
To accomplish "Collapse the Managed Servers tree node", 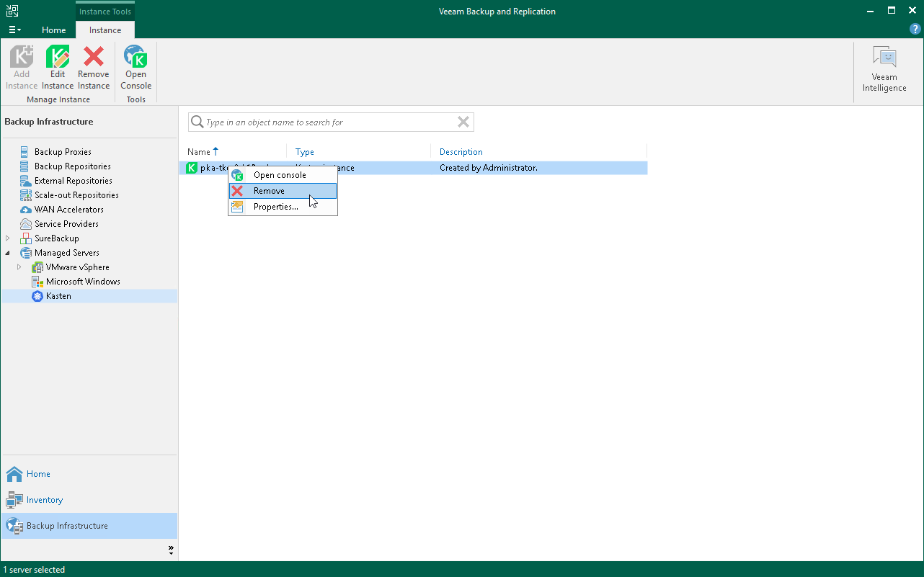I will pyautogui.click(x=9, y=253).
